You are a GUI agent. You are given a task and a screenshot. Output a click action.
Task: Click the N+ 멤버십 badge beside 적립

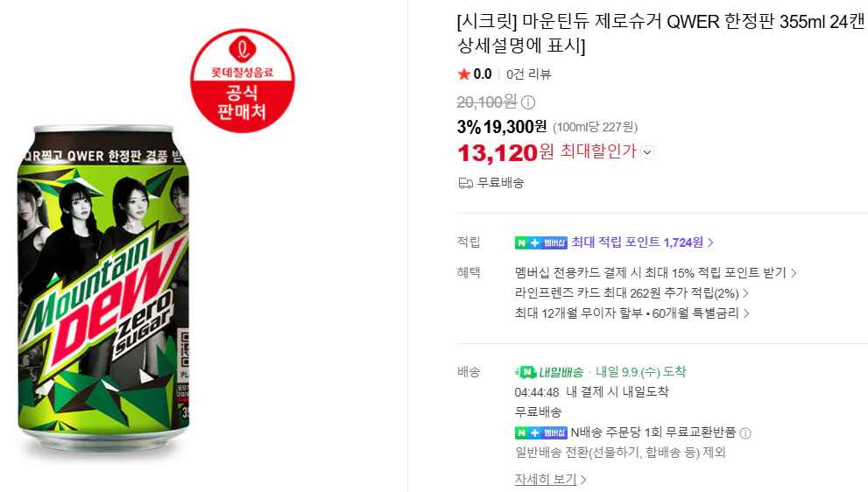point(540,243)
